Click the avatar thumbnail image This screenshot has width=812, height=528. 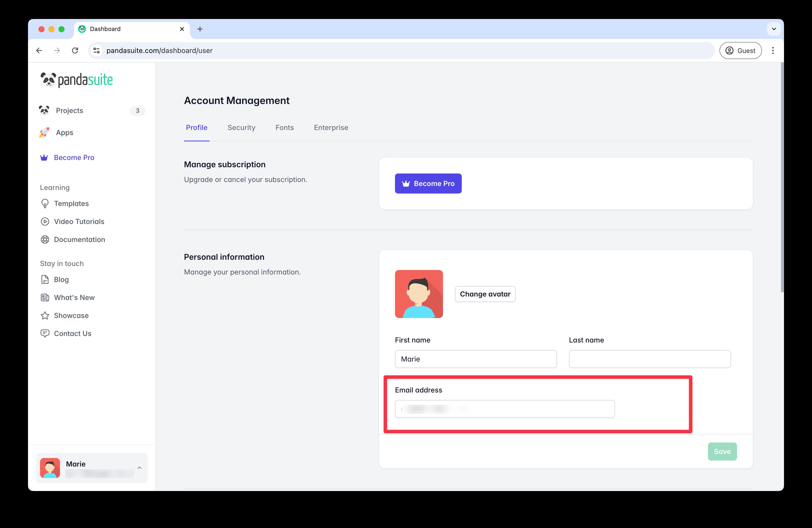(x=419, y=294)
